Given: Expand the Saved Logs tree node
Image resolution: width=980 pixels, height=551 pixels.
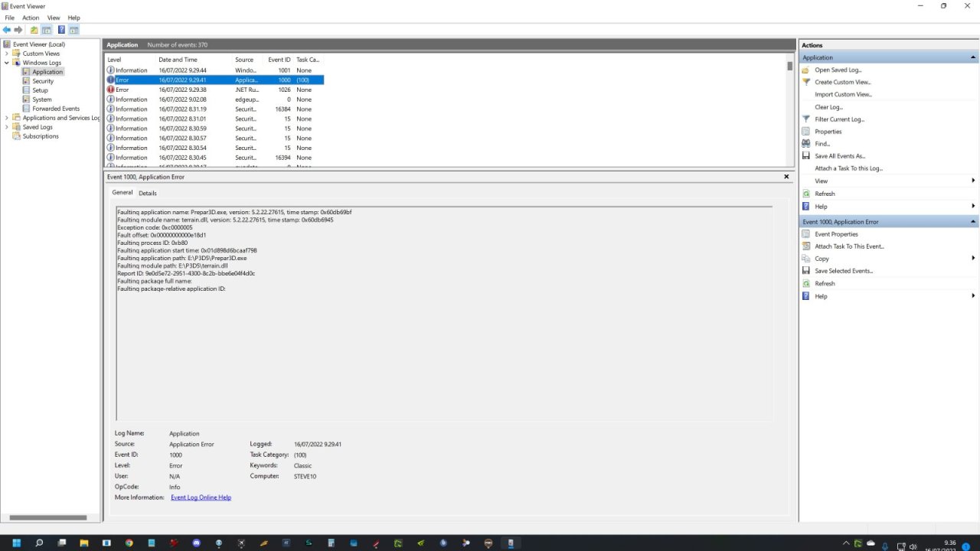Looking at the screenshot, I should tap(7, 127).
